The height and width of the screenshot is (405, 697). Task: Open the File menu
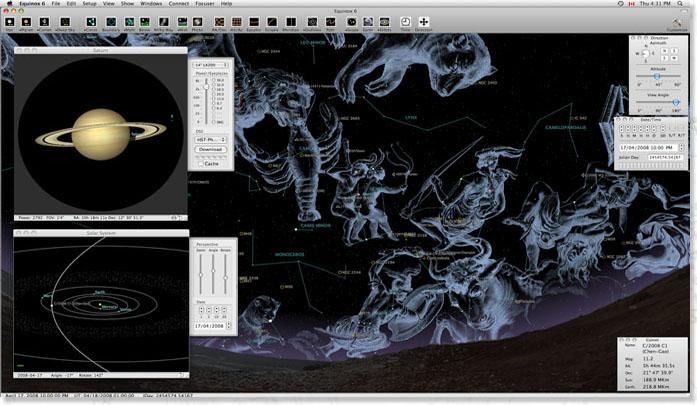pos(56,3)
